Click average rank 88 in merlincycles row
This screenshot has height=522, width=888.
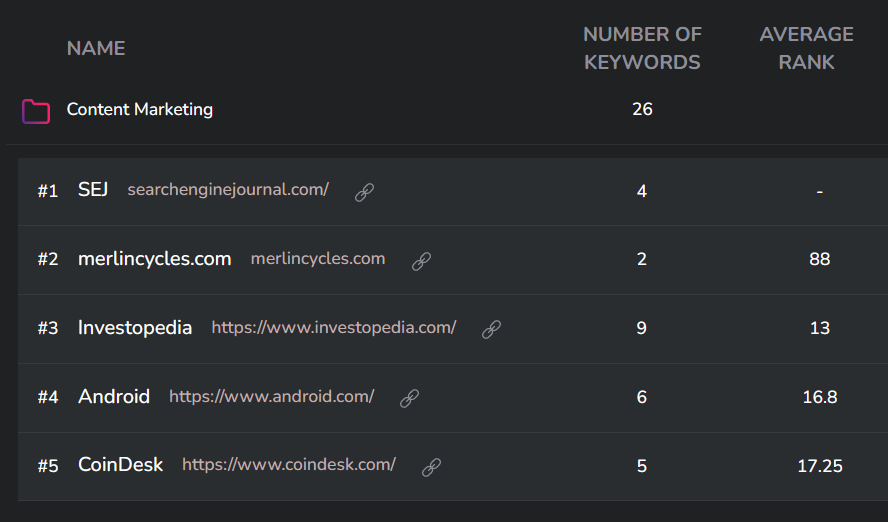point(819,259)
